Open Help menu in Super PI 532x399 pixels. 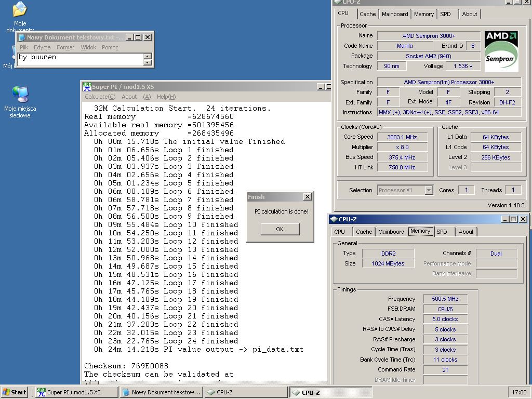(x=166, y=97)
